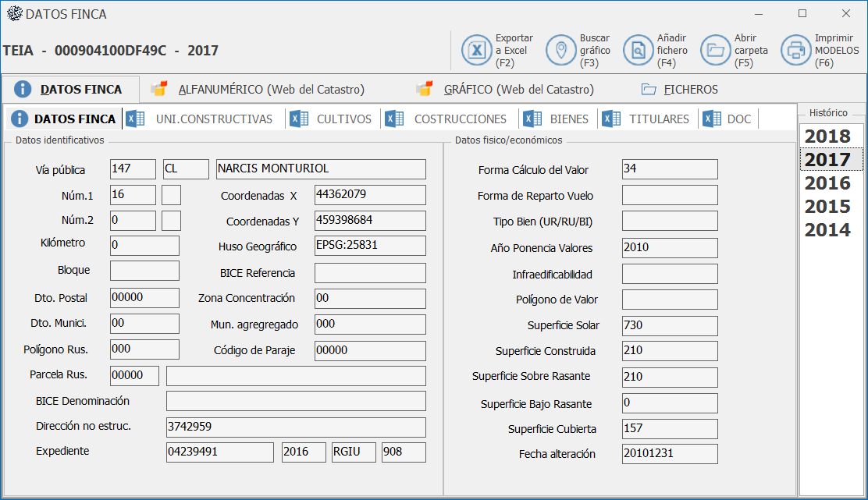This screenshot has width=868, height=500.
Task: Switch to COSTRUCCIONES subtab
Action: click(x=460, y=119)
